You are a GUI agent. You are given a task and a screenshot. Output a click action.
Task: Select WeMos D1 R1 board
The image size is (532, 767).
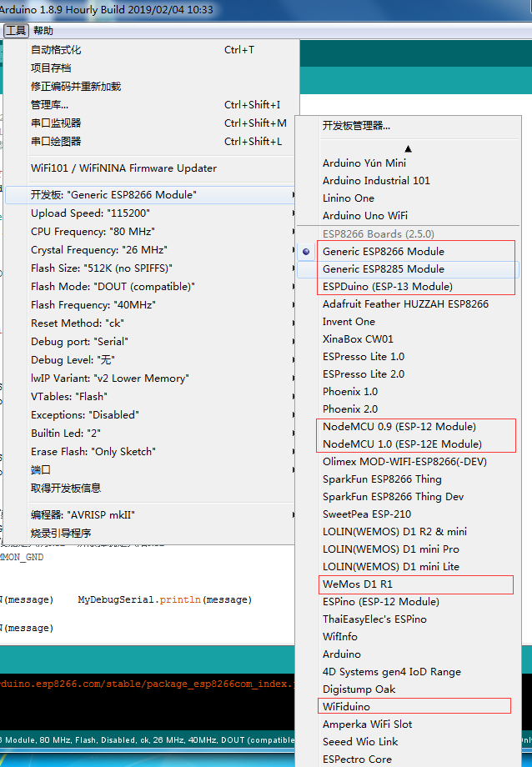pyautogui.click(x=409, y=584)
